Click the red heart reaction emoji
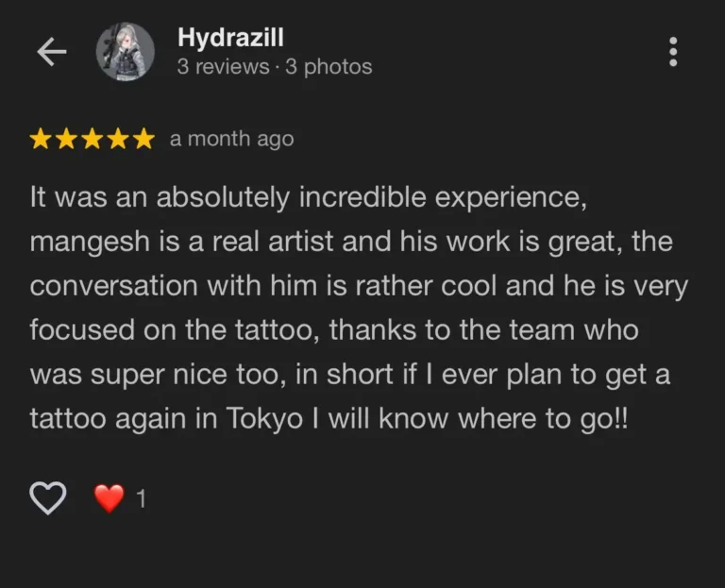 (x=109, y=497)
